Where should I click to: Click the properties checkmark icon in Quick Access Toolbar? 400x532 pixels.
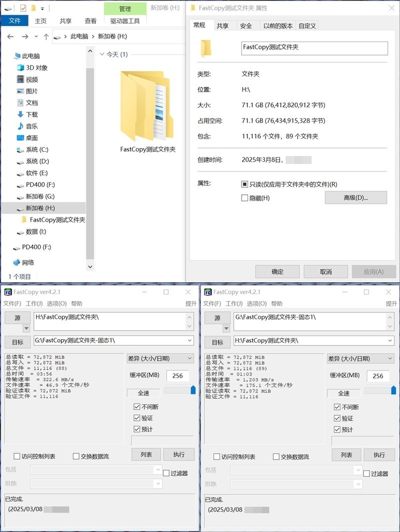coord(23,8)
